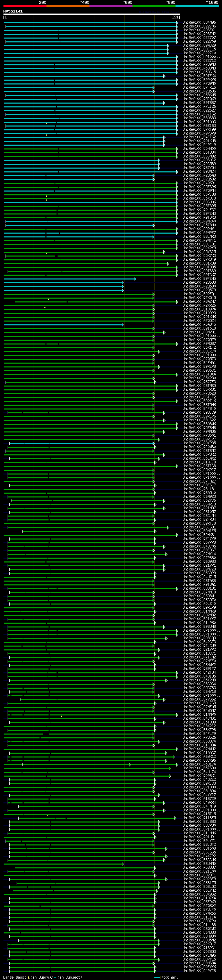Click the white query sequence bar

[x=92, y=15]
